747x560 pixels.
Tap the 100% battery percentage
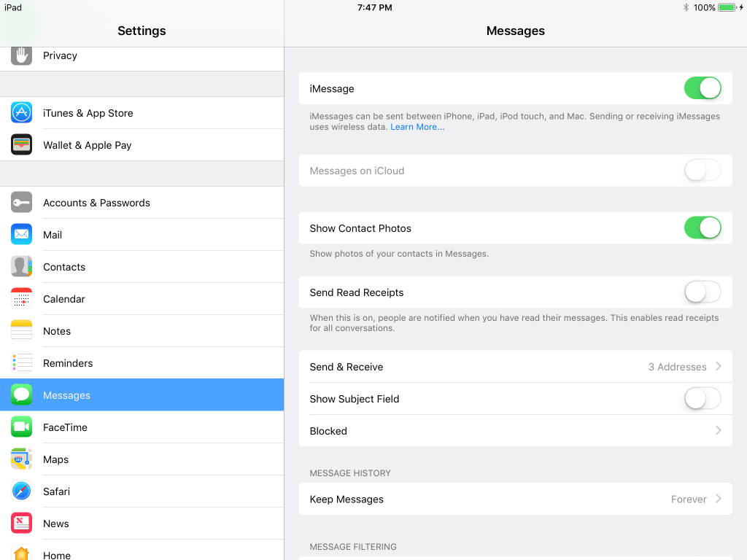click(704, 7)
